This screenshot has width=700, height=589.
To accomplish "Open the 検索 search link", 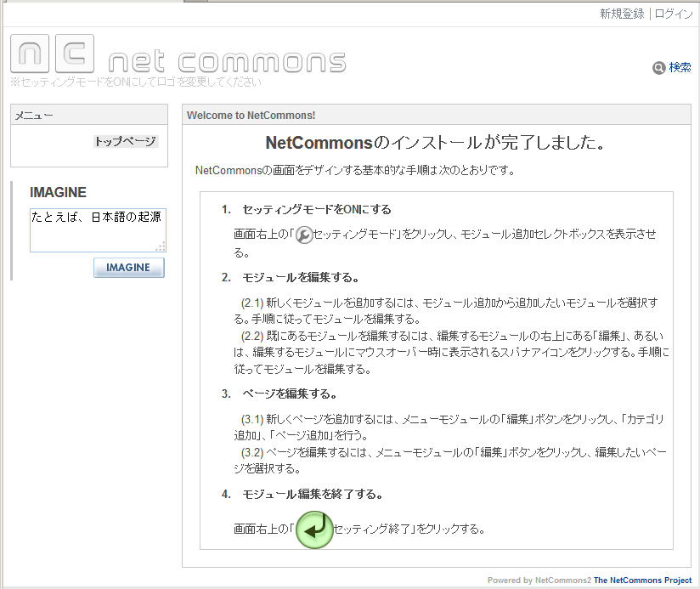I will click(x=680, y=67).
